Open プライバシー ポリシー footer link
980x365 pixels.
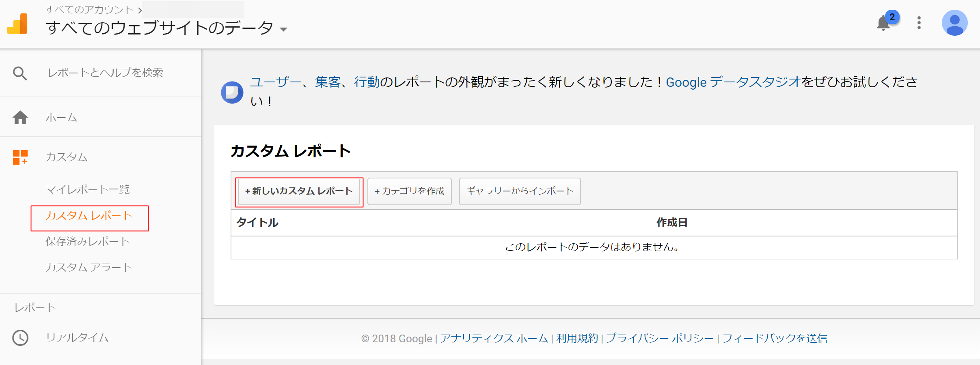click(660, 338)
